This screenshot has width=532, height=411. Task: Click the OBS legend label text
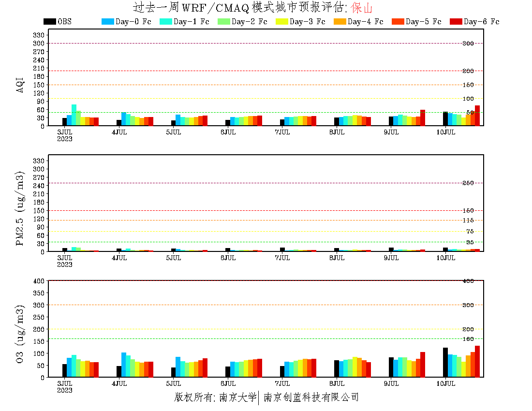64,22
